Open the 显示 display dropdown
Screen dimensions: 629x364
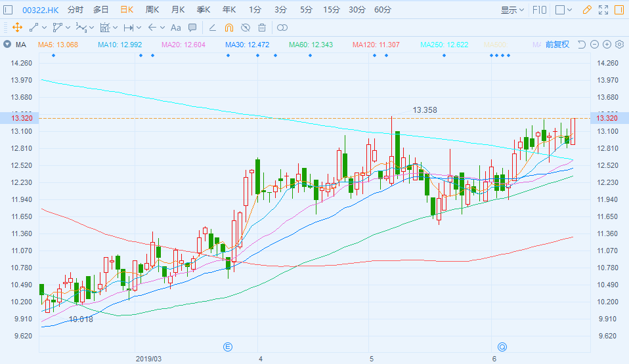(x=512, y=10)
